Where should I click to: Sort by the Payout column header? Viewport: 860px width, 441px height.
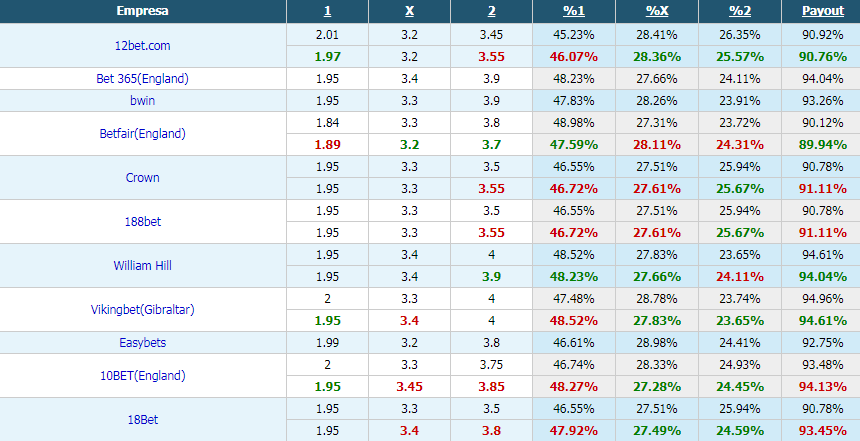[x=823, y=11]
